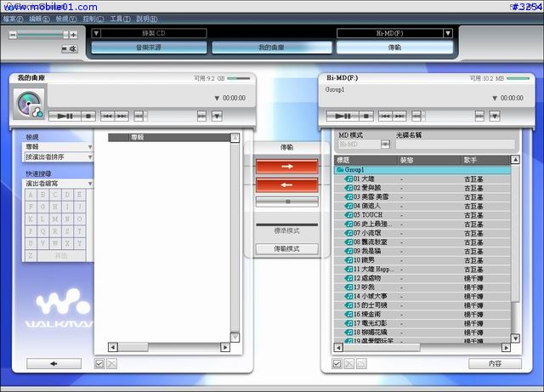Click the 光碟名稱 input field
The image size is (544, 392).
click(456, 144)
